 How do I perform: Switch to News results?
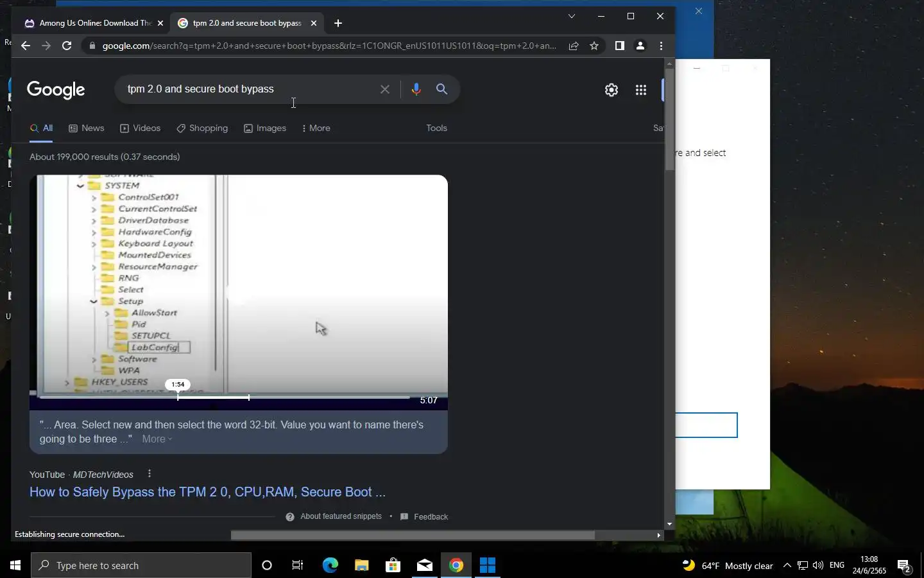click(x=87, y=128)
